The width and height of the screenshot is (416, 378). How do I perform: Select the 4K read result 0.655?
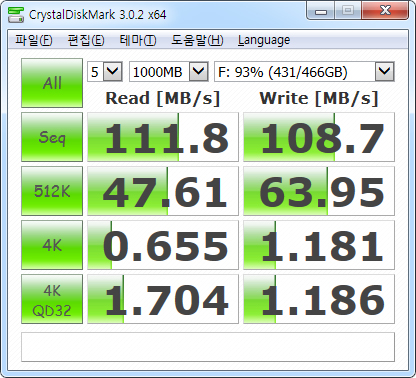[163, 245]
